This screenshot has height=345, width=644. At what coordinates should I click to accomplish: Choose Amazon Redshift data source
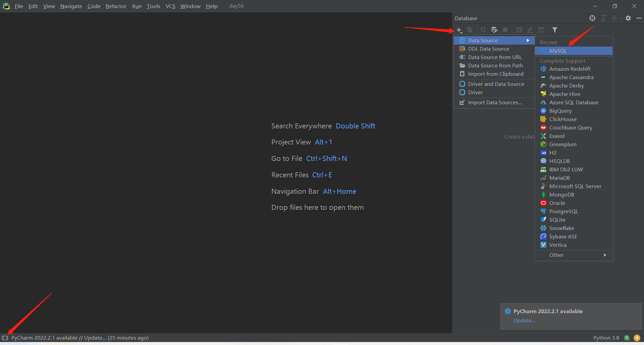(x=574, y=69)
